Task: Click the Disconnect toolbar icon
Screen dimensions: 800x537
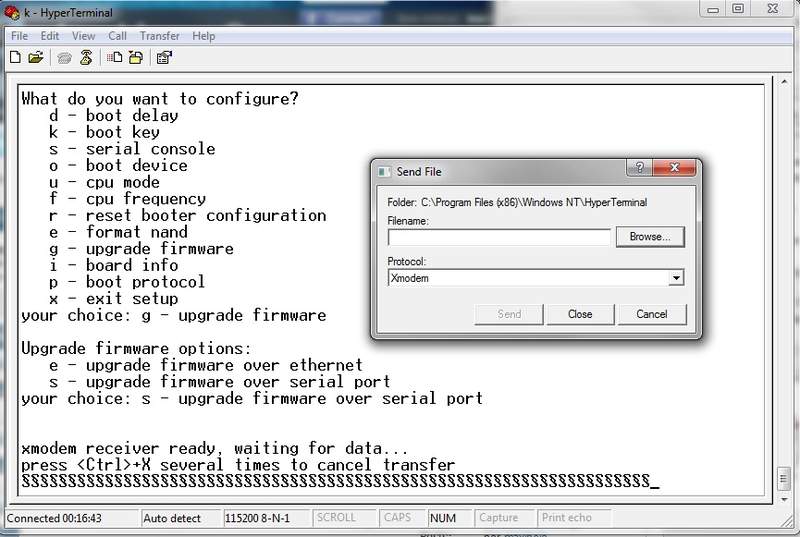Action: pos(86,57)
